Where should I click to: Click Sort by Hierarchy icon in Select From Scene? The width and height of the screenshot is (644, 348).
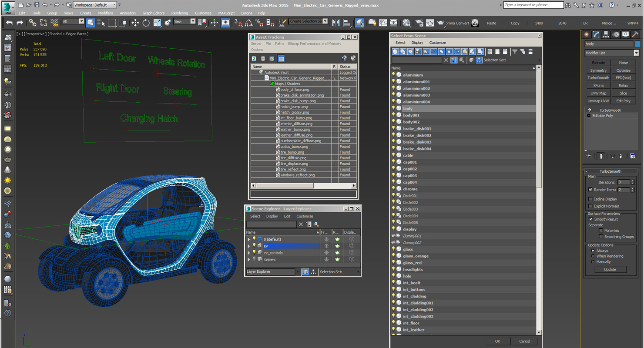tap(479, 60)
